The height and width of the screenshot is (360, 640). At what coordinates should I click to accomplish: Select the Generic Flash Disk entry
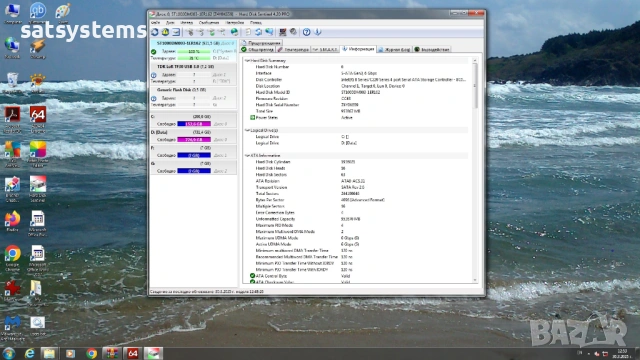pyautogui.click(x=193, y=97)
